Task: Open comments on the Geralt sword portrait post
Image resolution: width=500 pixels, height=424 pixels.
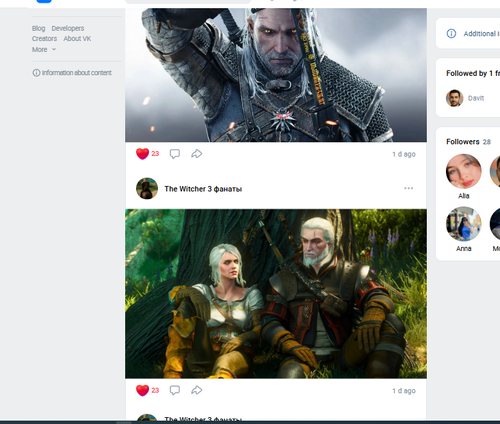Action: [175, 154]
